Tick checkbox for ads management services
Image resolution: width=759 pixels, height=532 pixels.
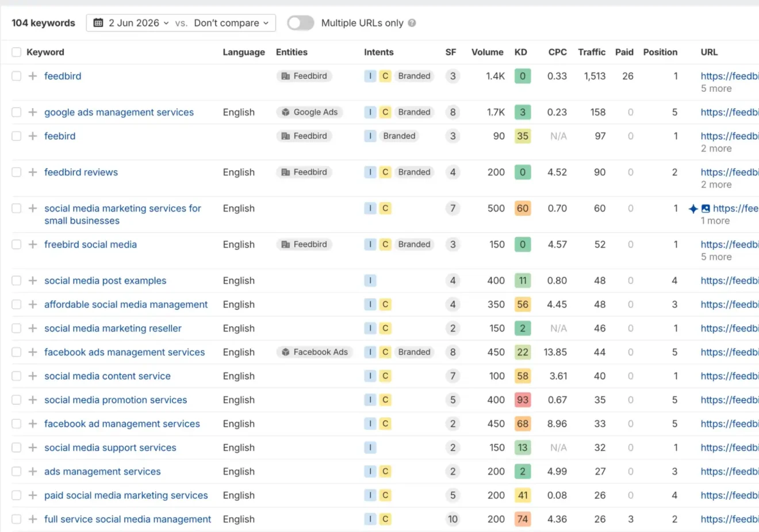[16, 472]
